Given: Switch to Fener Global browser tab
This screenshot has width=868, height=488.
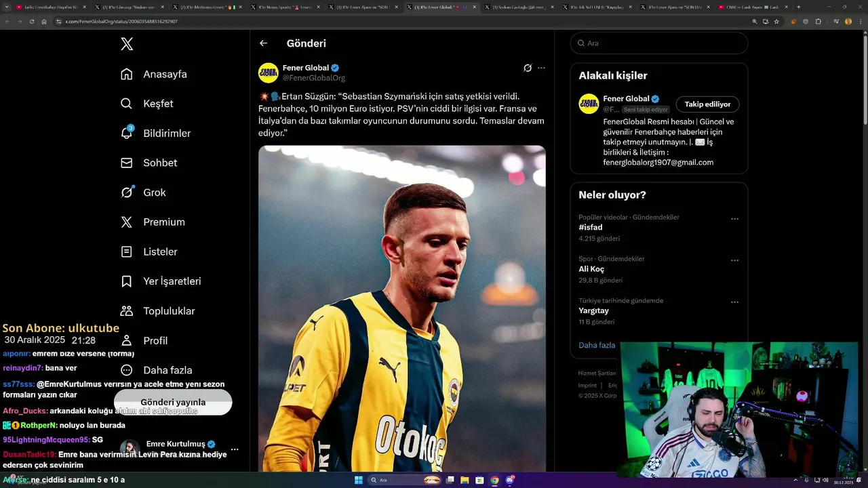Looking at the screenshot, I should (441, 7).
